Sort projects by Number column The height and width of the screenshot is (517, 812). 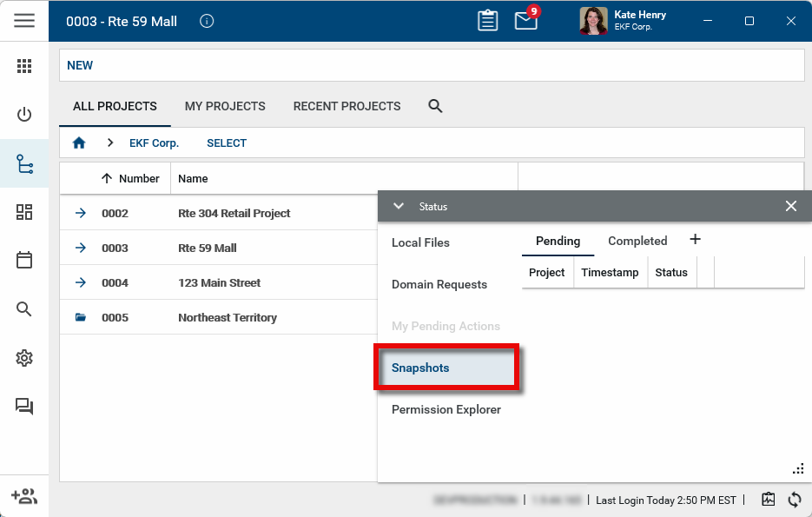[130, 178]
